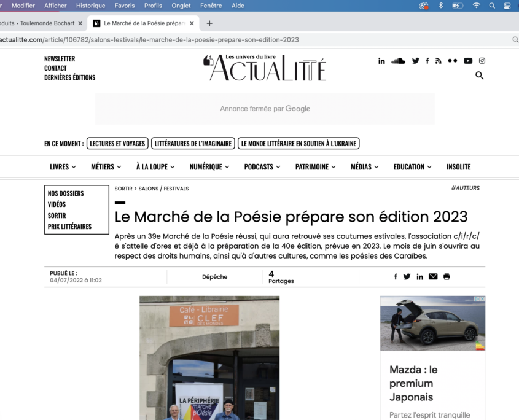Viewport: 519px width, 420px height.
Task: Print the article using the printer icon
Action: 447,277
